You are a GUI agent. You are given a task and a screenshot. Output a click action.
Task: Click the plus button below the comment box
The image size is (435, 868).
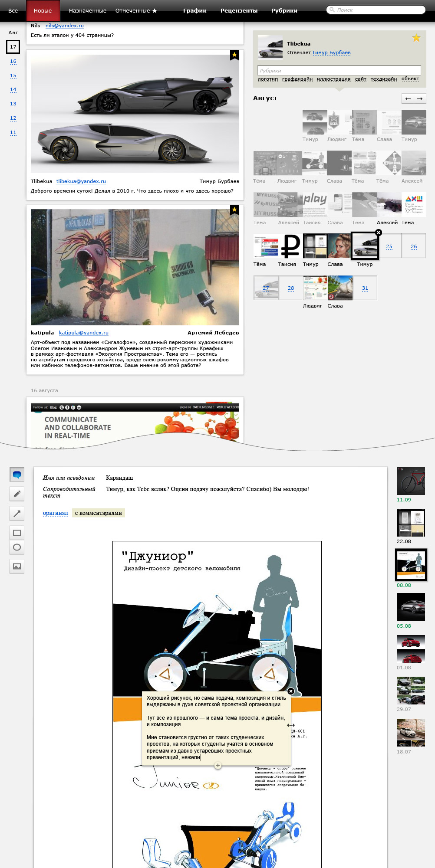pos(218,765)
